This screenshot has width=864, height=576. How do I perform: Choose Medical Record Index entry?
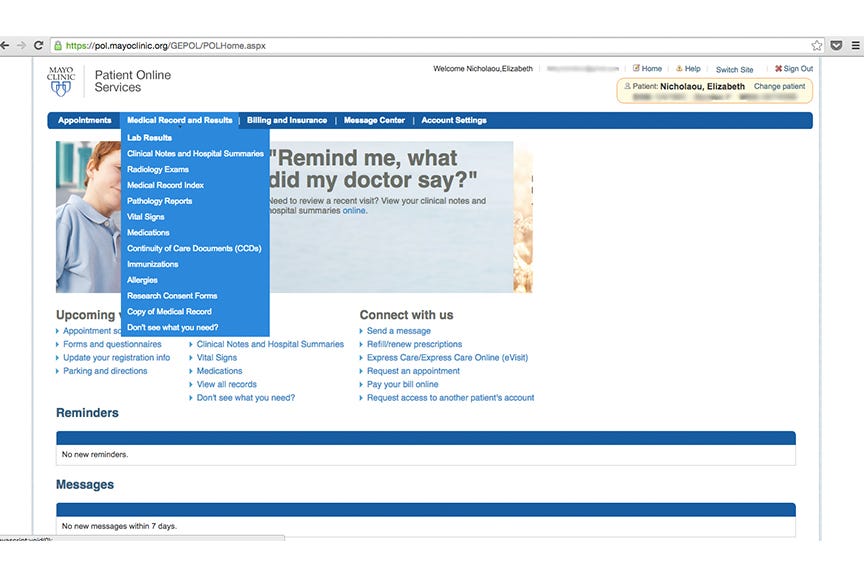pyautogui.click(x=165, y=185)
